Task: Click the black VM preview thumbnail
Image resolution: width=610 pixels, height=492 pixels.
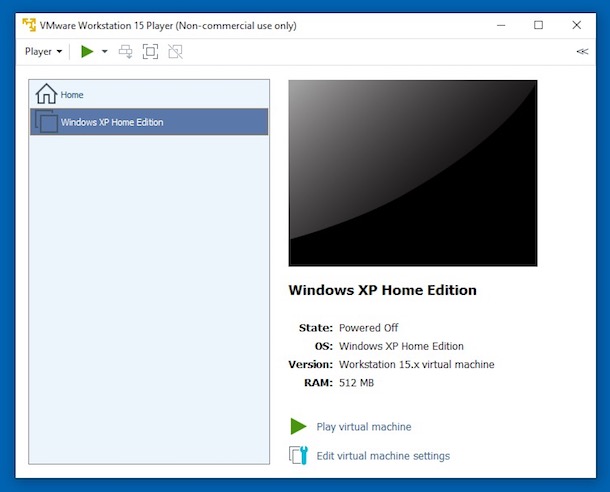Action: pyautogui.click(x=413, y=173)
